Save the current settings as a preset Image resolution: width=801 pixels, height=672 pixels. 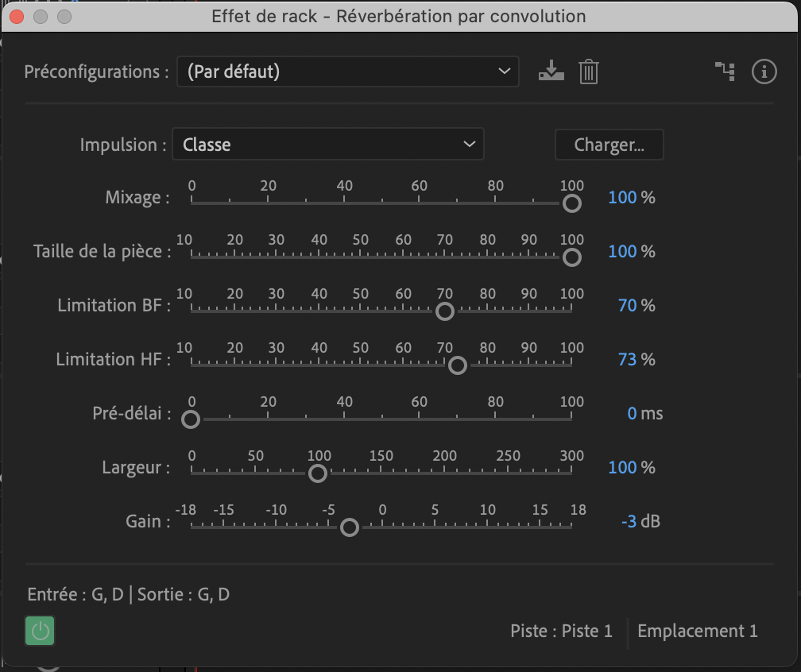pyautogui.click(x=551, y=71)
